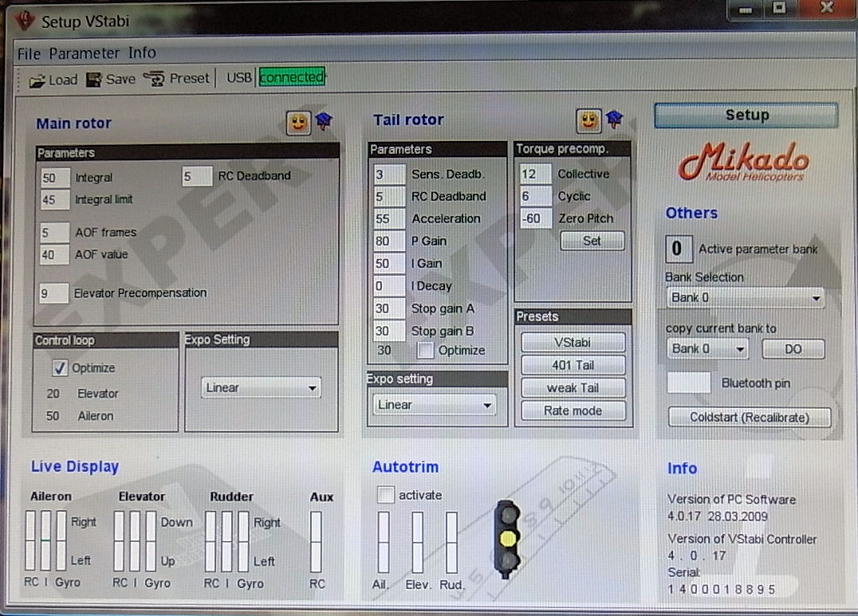Click the Elevator Gyro live display bar
Image resolution: width=858 pixels, height=616 pixels.
click(151, 541)
